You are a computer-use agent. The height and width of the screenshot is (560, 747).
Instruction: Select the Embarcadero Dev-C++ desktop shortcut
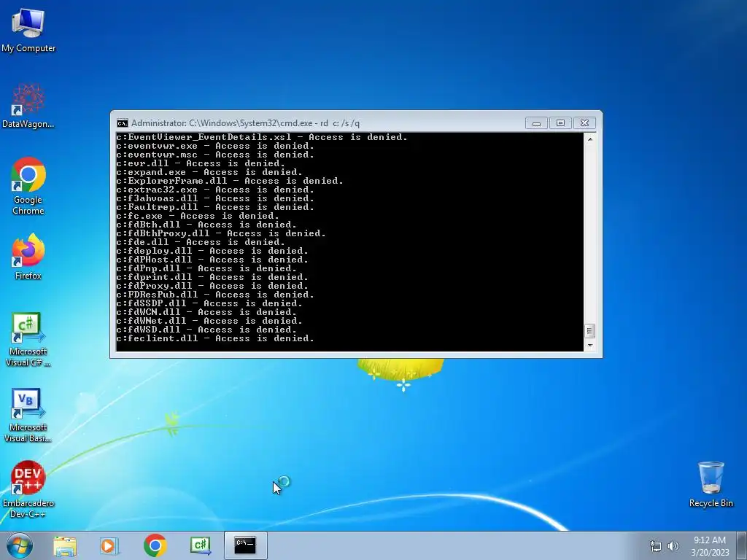coord(28,489)
